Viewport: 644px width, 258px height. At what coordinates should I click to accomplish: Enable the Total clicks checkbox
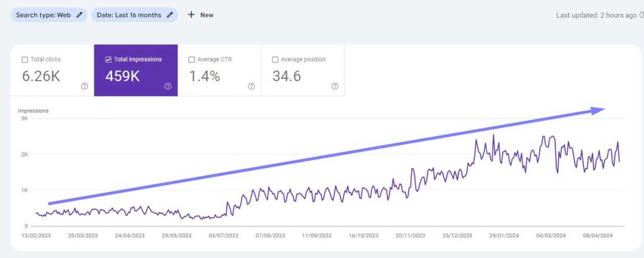tap(25, 60)
